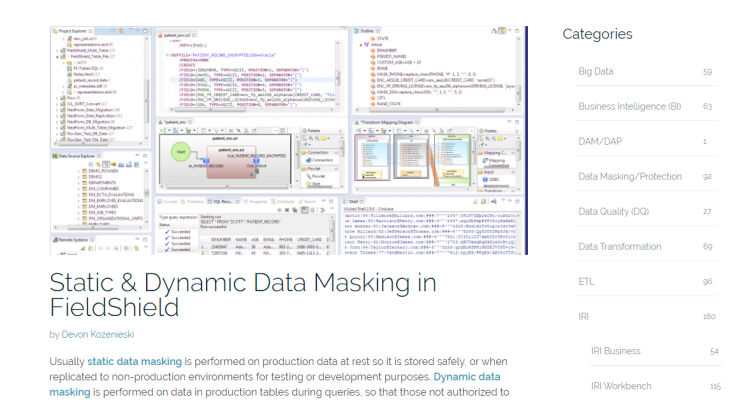Open the Big Data category
The width and height of the screenshot is (732, 402).
point(596,71)
